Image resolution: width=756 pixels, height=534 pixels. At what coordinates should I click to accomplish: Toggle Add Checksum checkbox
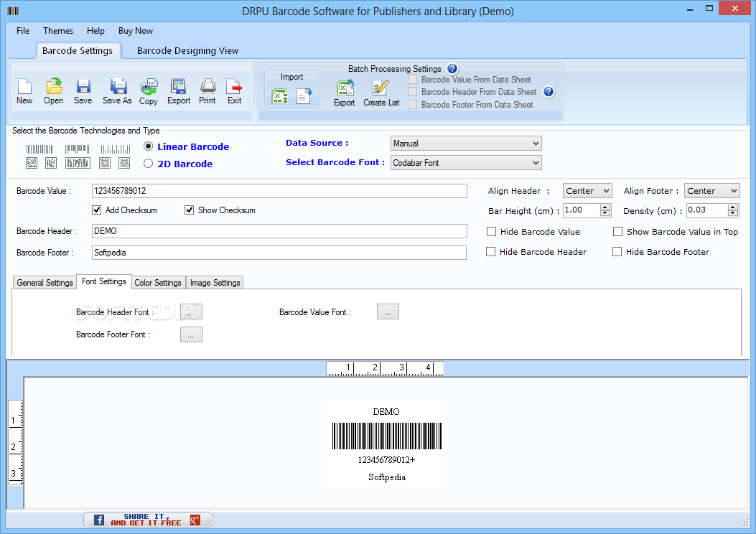pos(97,210)
